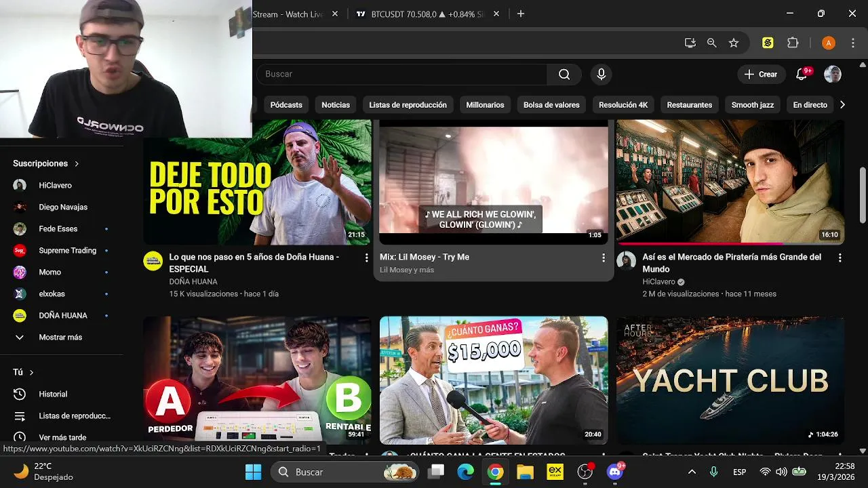Open options for Lil Mosey mix
The height and width of the screenshot is (488, 868).
(603, 258)
